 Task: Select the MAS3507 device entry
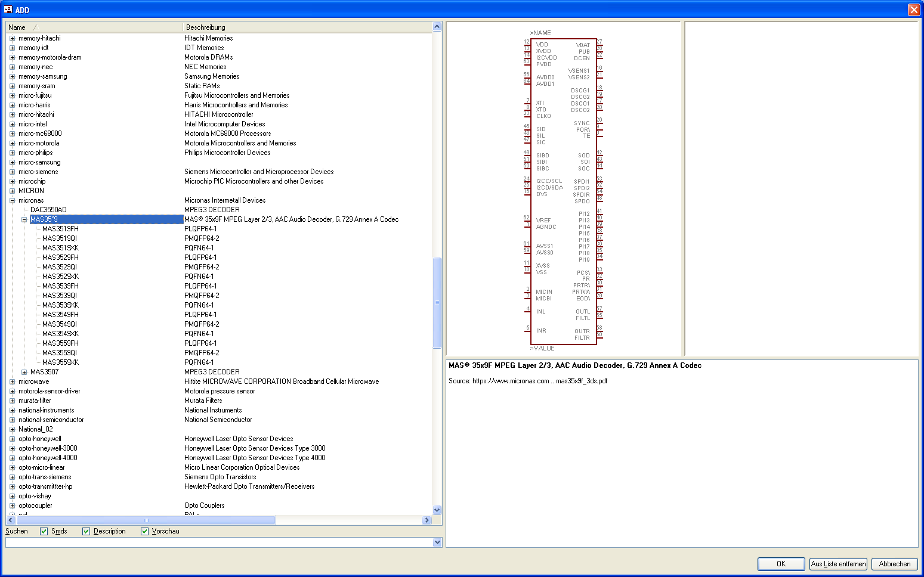point(44,372)
